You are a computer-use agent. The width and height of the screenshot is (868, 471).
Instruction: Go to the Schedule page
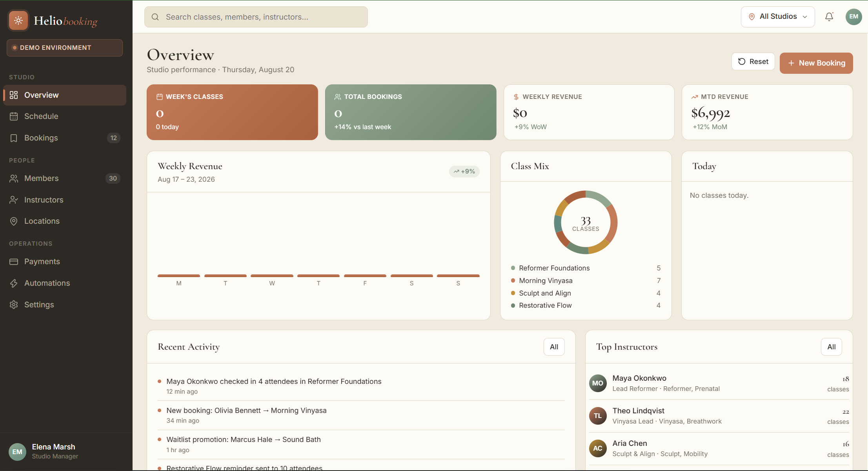(65, 116)
